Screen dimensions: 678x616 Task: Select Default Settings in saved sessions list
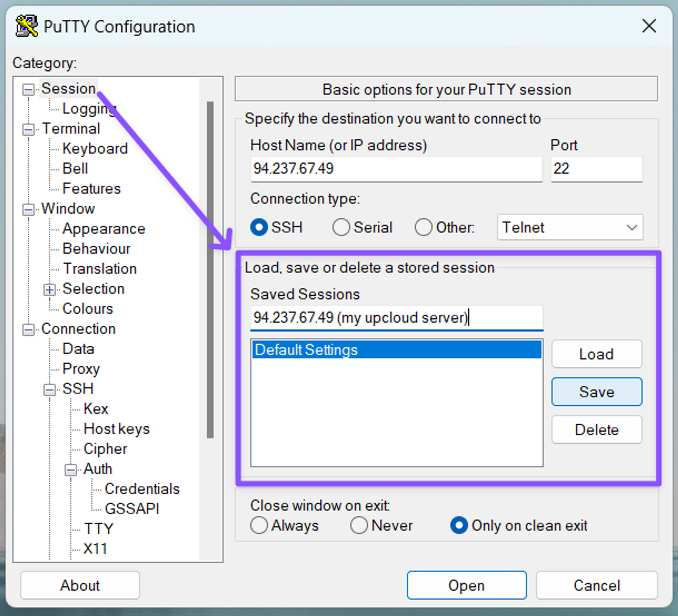396,350
